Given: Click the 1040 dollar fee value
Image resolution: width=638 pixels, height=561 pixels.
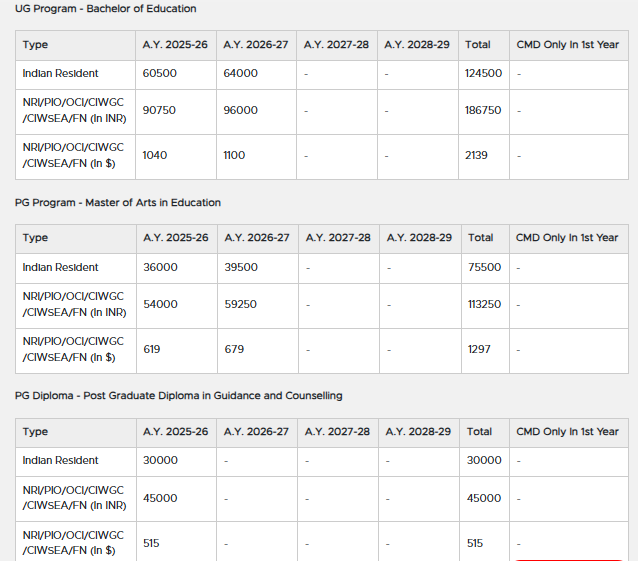Looking at the screenshot, I should pyautogui.click(x=155, y=156).
